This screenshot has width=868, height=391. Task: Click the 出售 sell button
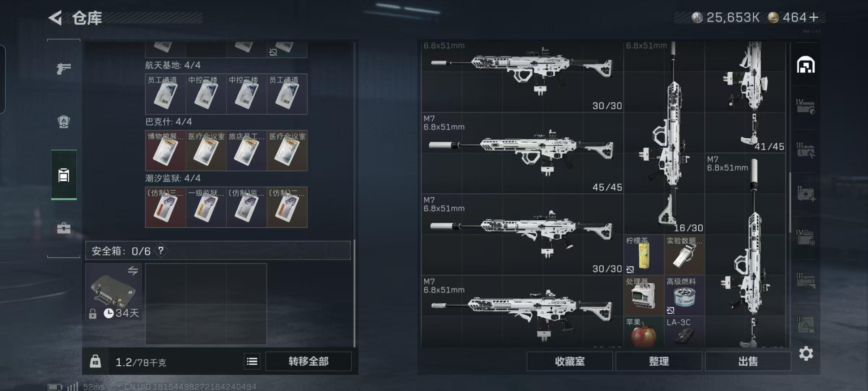748,361
